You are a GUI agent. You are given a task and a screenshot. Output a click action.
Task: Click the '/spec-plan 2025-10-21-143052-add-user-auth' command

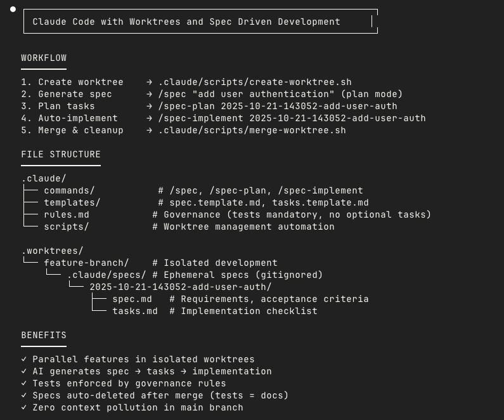[278, 106]
